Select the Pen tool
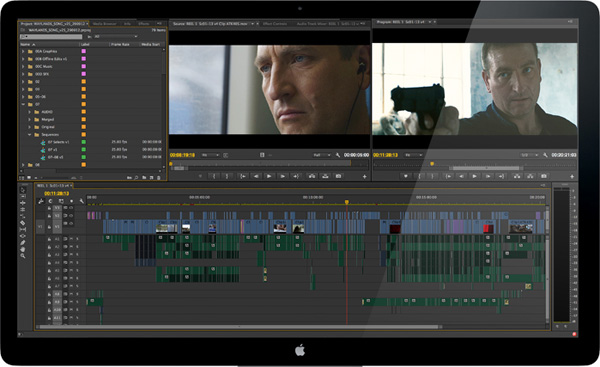 tap(23, 243)
